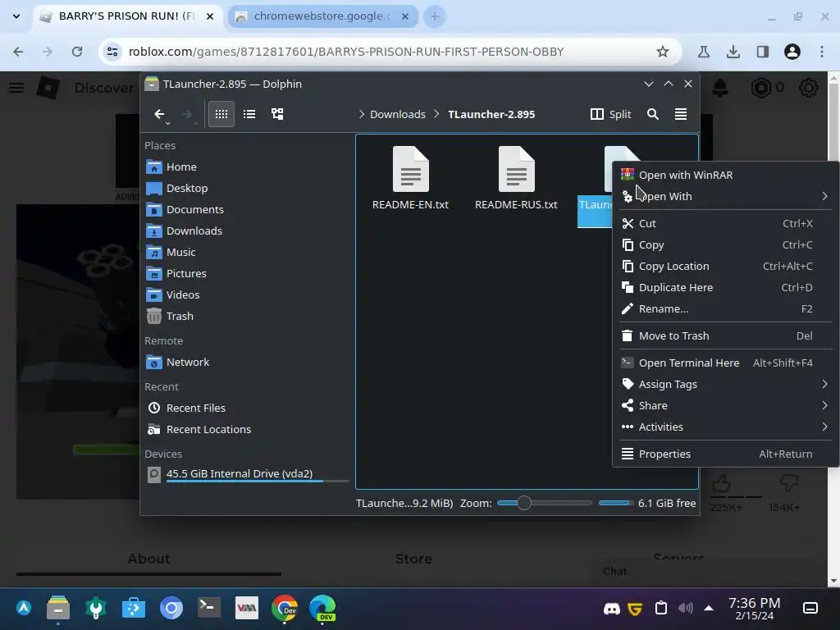Open Discord tray icon

pyautogui.click(x=611, y=609)
